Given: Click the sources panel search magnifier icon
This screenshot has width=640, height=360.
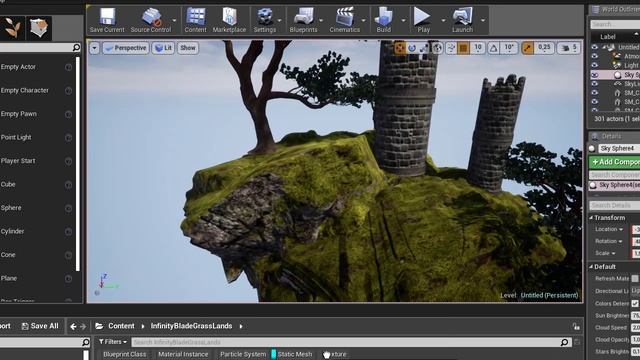Looking at the screenshot, I should pos(86,342).
